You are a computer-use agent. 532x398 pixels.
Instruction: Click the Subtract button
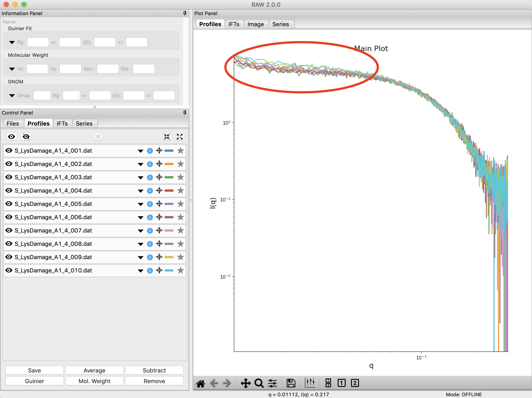pos(154,370)
